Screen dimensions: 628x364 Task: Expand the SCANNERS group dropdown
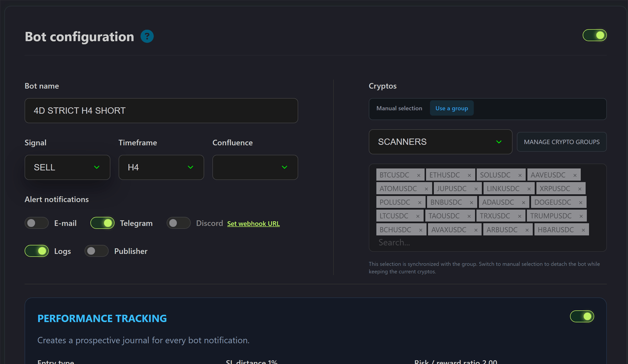[440, 142]
